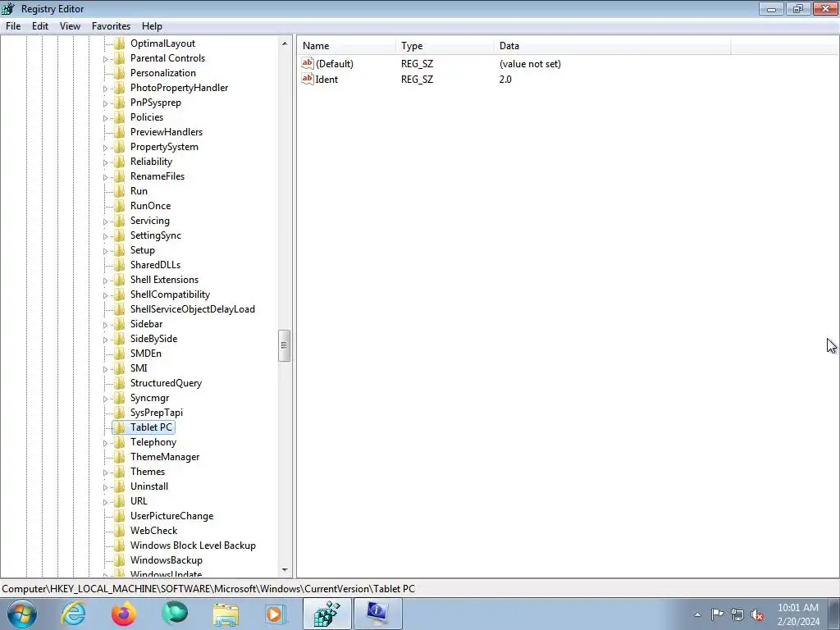
Task: Open Windows Media Player from the taskbar
Action: (x=276, y=614)
